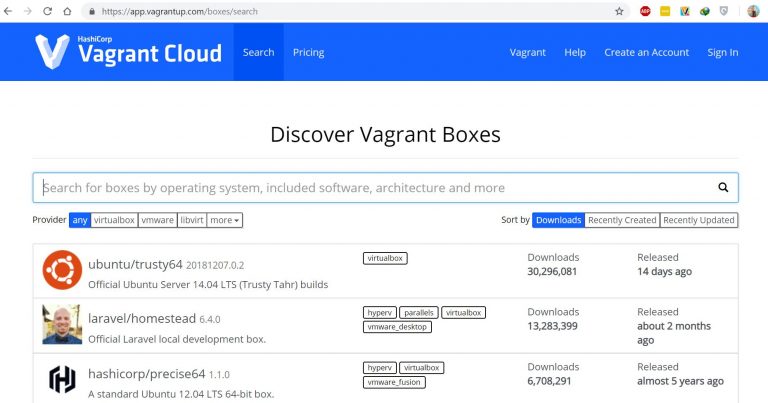Click the hyperv tag on hashicorp/precise64
This screenshot has width=768, height=403.
[x=380, y=368]
